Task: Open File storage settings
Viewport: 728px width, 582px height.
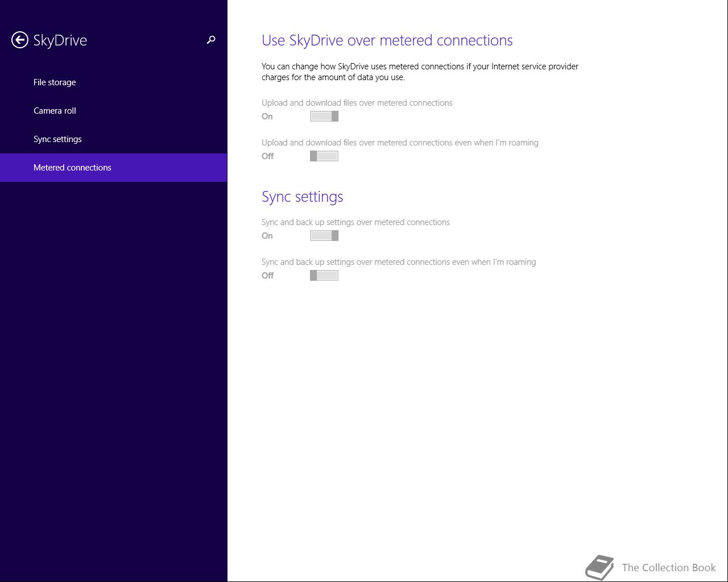Action: coord(113,82)
